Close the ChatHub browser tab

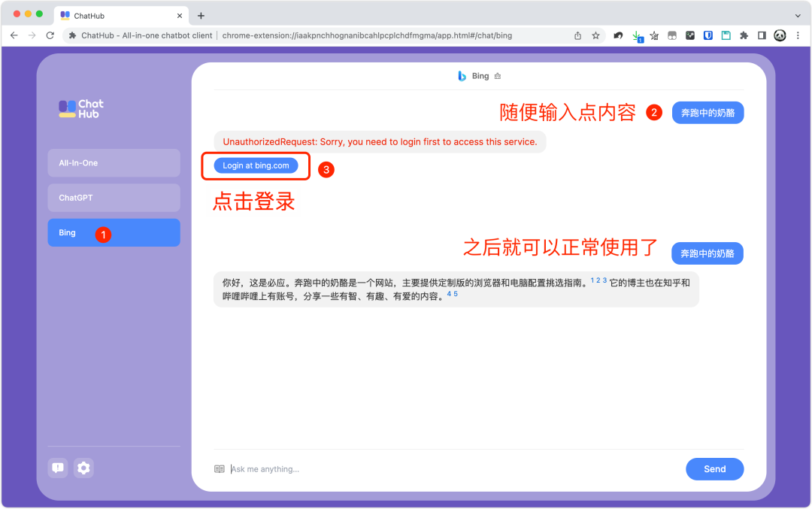click(x=180, y=16)
